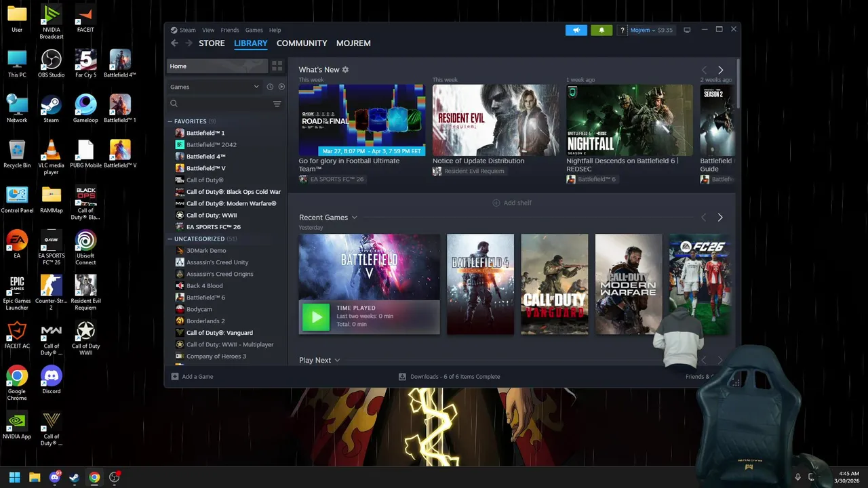
Task: Switch to Big Picture mode monitor icon
Action: pyautogui.click(x=687, y=30)
